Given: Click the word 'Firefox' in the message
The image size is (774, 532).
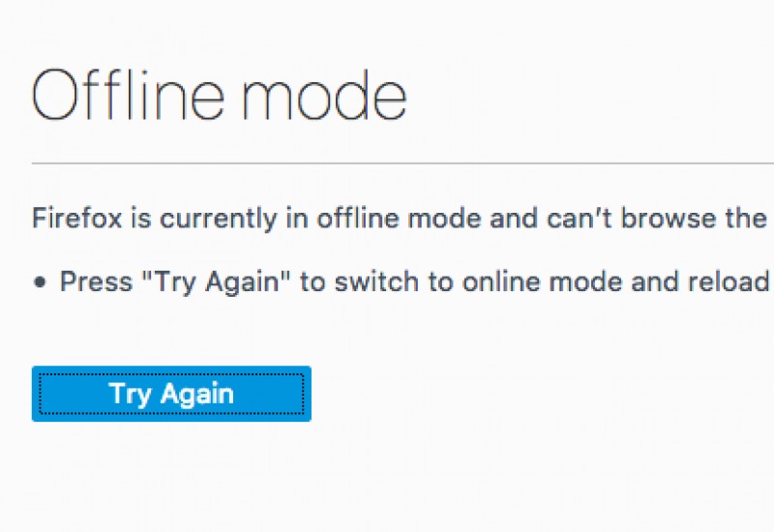Looking at the screenshot, I should click(76, 218).
